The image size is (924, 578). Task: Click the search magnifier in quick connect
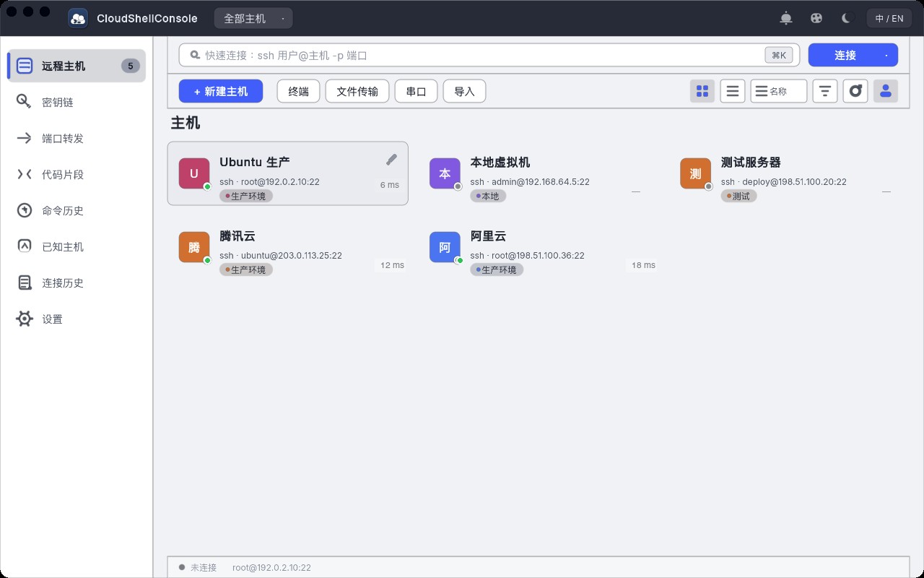tap(195, 55)
